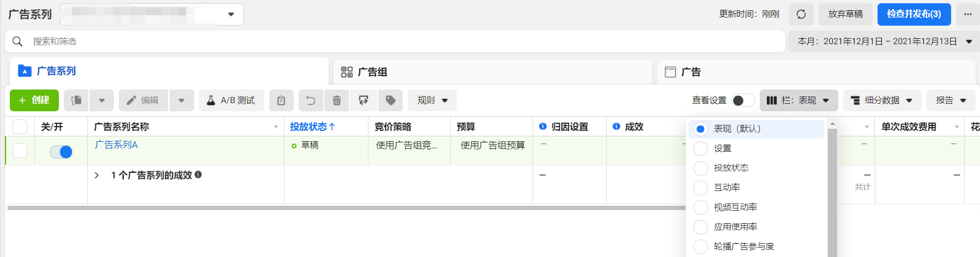Open dropdown arrow next to 编辑
The height and width of the screenshot is (257, 980).
tap(182, 100)
